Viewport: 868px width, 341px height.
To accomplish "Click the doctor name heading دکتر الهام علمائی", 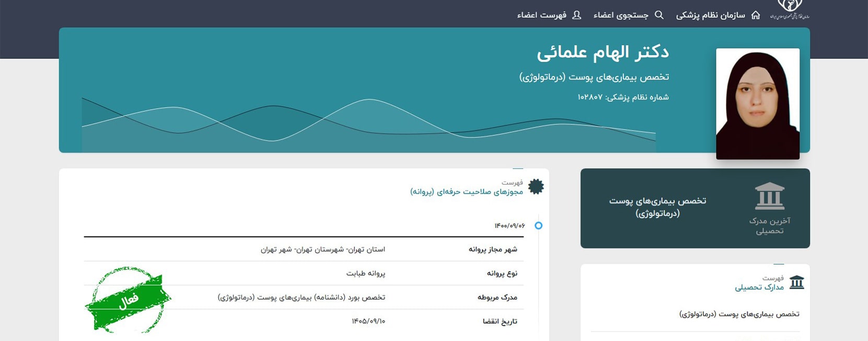I will point(603,52).
